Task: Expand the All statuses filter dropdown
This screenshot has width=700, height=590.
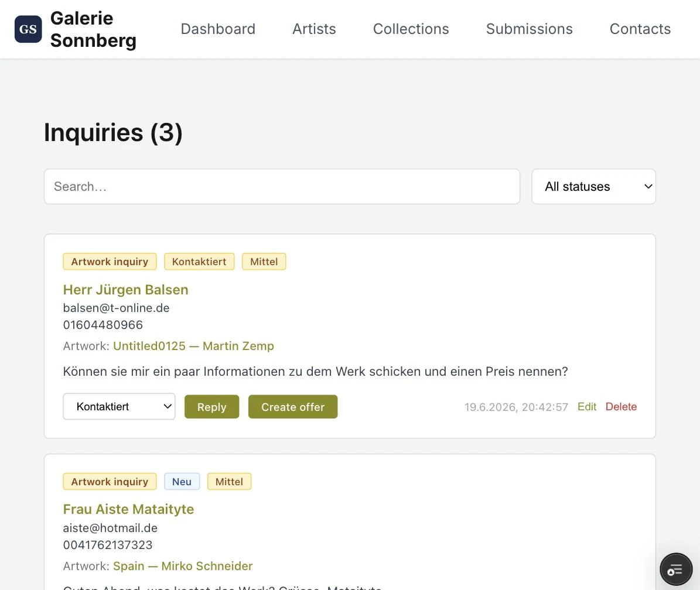Action: [593, 186]
